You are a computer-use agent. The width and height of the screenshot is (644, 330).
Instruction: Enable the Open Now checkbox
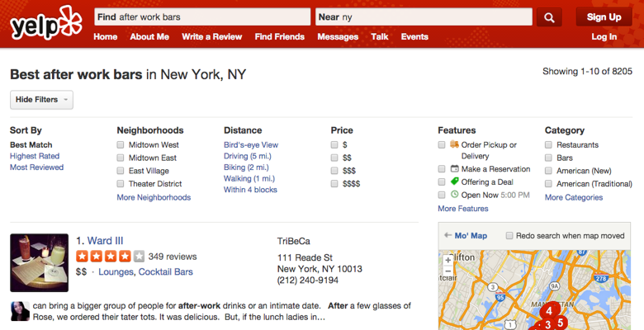442,195
